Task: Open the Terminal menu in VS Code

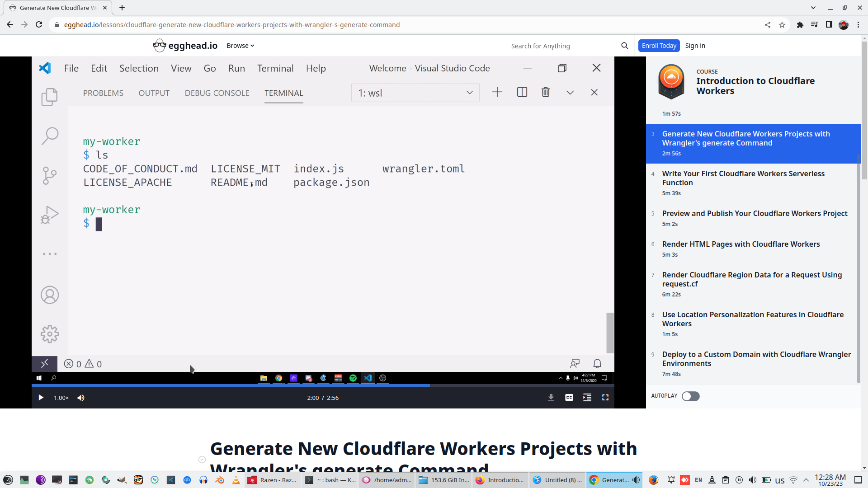Action: point(275,68)
